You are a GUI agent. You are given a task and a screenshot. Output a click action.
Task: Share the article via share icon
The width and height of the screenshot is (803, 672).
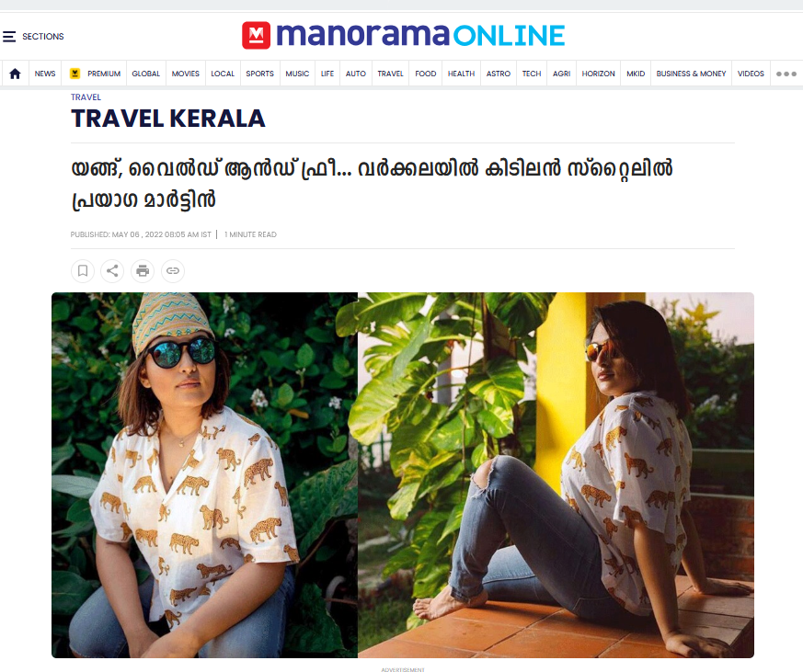[112, 271]
